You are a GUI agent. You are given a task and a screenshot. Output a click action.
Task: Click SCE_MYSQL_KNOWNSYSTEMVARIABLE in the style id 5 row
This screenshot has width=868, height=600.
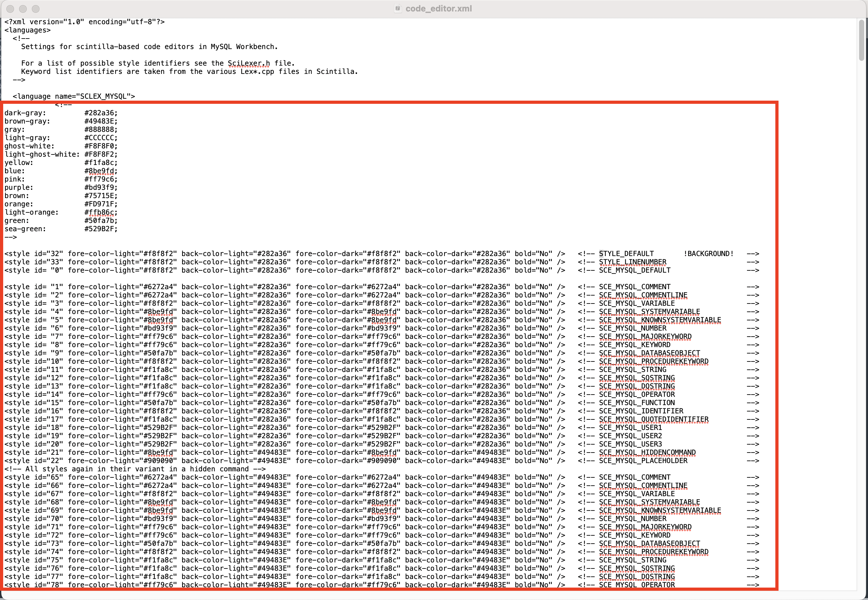(x=659, y=320)
